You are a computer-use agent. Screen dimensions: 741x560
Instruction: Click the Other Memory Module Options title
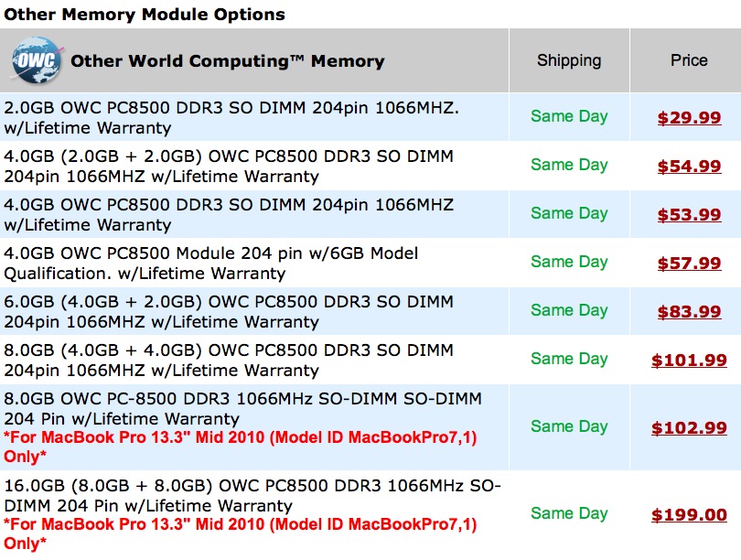pos(145,15)
